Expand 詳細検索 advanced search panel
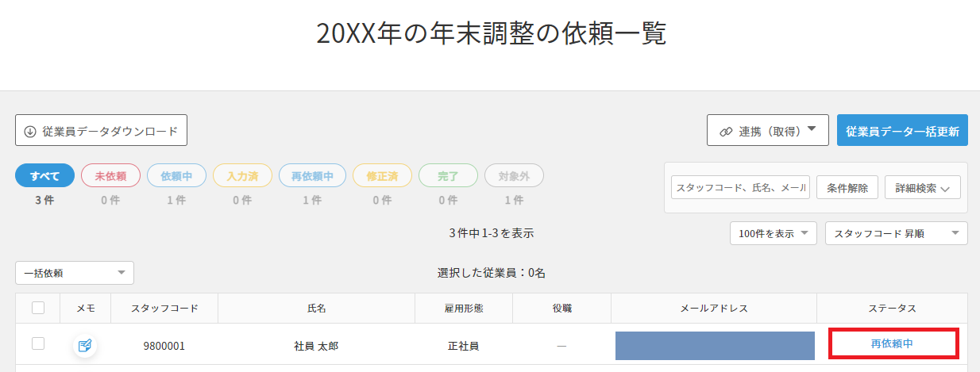The image size is (980, 372). click(923, 187)
